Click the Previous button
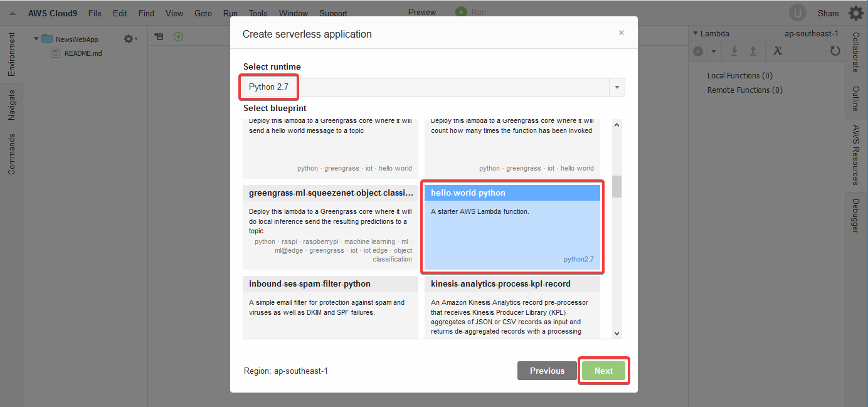868x407 pixels. pos(547,371)
